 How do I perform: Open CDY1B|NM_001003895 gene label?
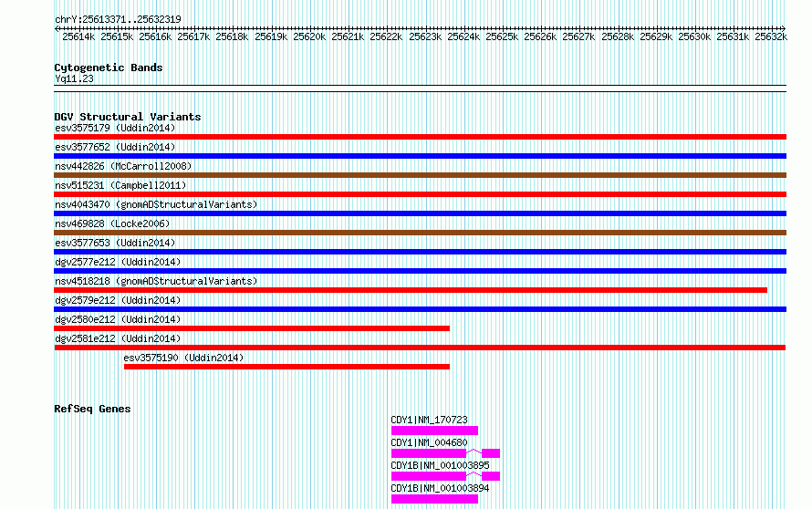pyautogui.click(x=440, y=465)
